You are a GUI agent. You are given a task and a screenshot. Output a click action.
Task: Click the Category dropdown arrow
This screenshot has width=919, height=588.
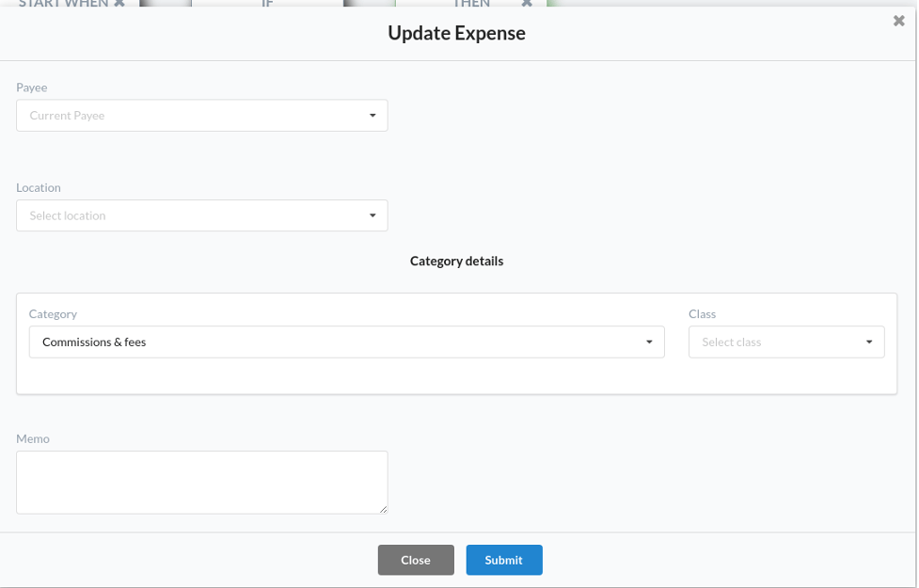pos(649,342)
